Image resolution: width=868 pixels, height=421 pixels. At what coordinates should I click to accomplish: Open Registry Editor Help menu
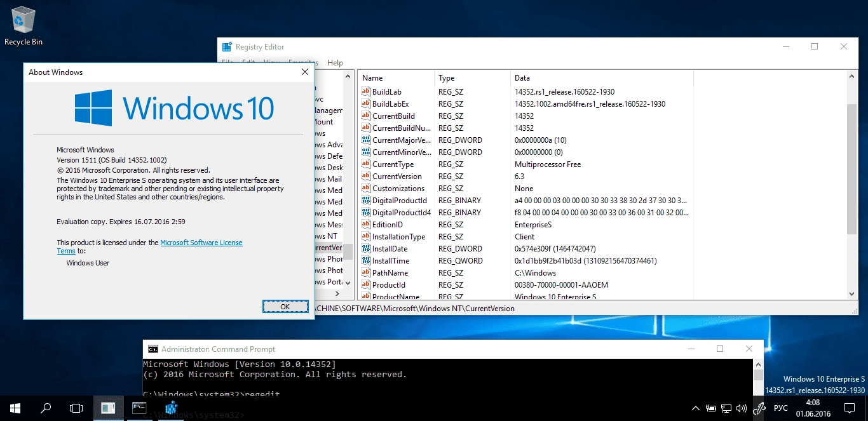coord(335,63)
